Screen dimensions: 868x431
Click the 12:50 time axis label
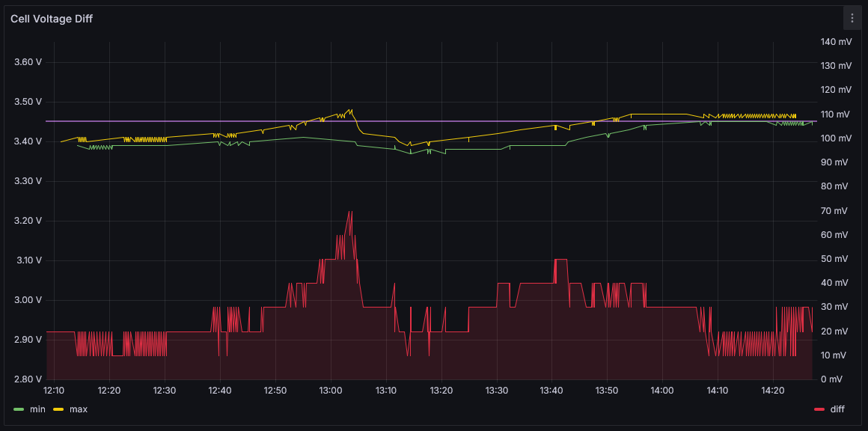pos(275,391)
